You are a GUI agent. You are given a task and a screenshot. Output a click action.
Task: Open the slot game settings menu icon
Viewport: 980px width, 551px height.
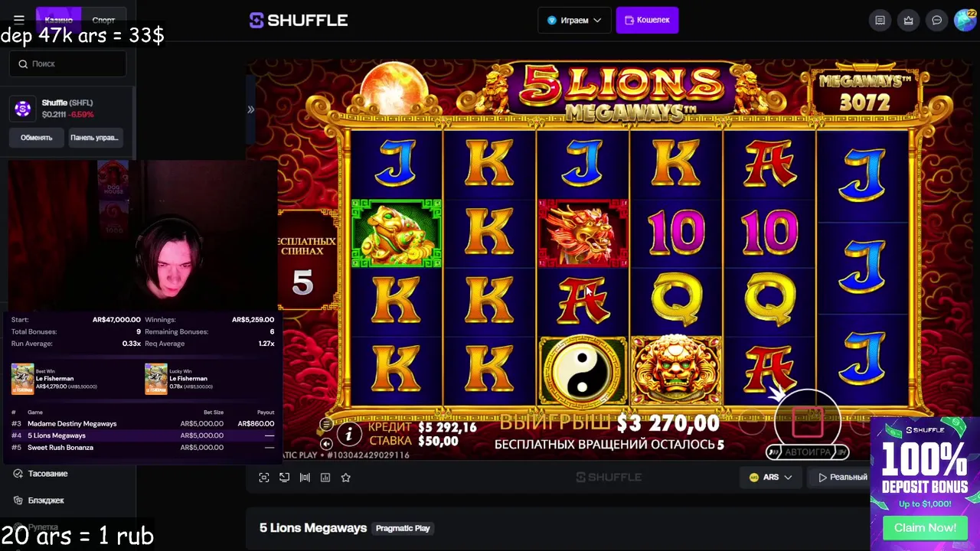point(326,425)
